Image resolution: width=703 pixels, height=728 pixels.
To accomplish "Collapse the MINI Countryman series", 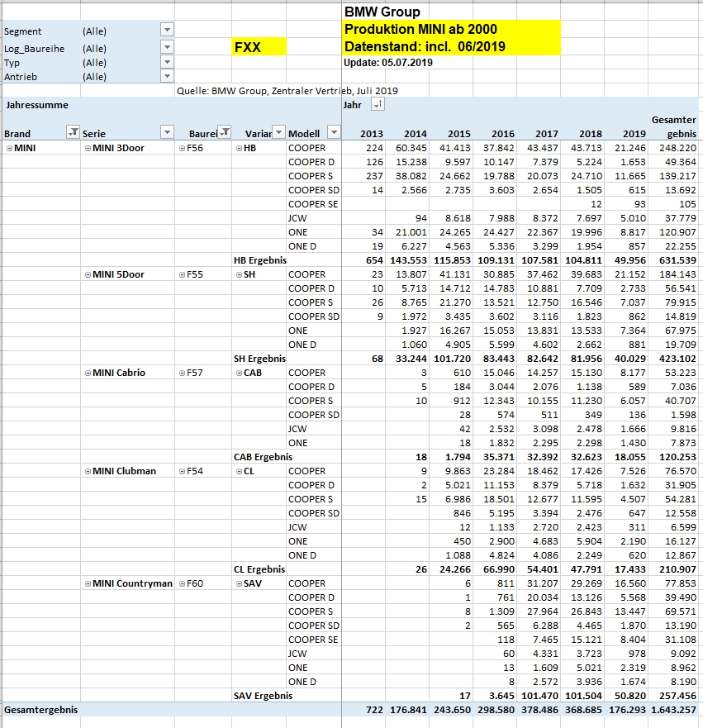I will (x=88, y=583).
